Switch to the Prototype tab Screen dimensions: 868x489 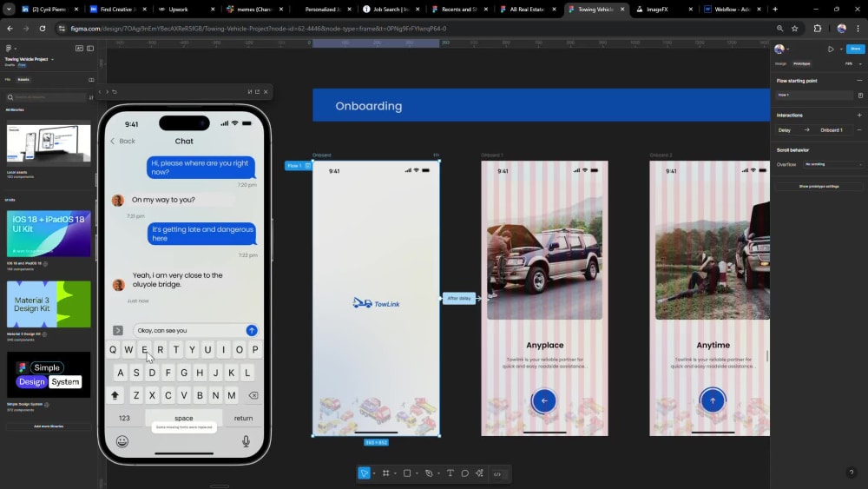801,63
